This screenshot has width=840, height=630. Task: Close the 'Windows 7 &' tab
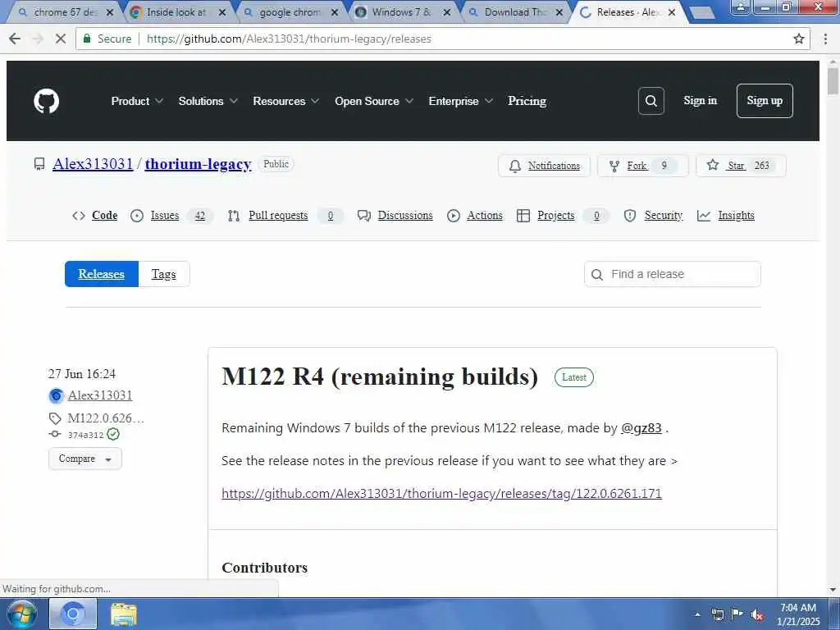click(447, 12)
